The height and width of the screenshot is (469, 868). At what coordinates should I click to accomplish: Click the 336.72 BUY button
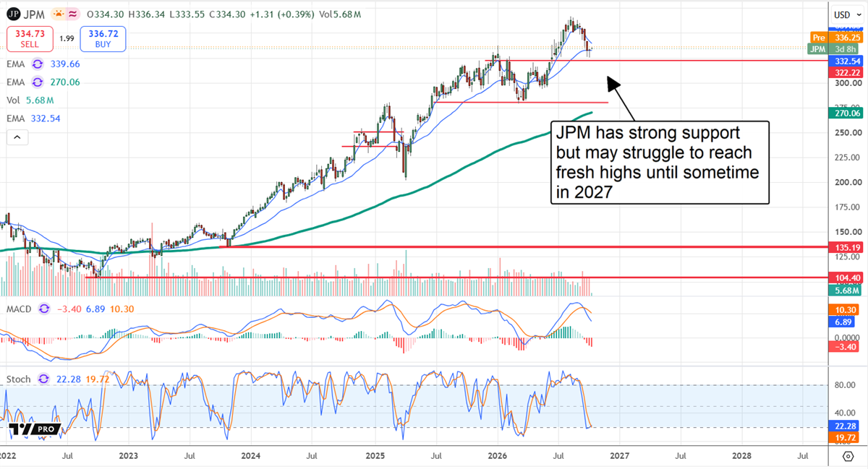103,38
